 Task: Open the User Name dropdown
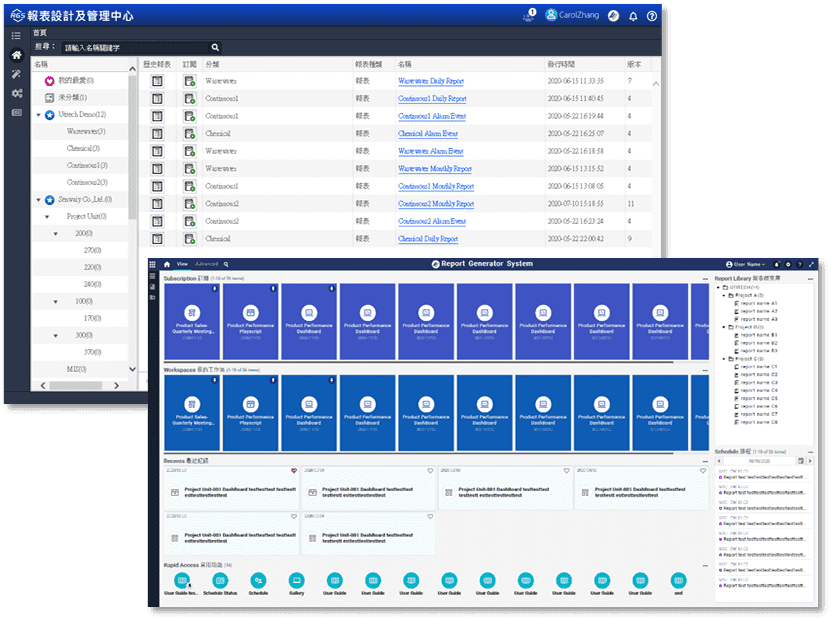tap(739, 264)
